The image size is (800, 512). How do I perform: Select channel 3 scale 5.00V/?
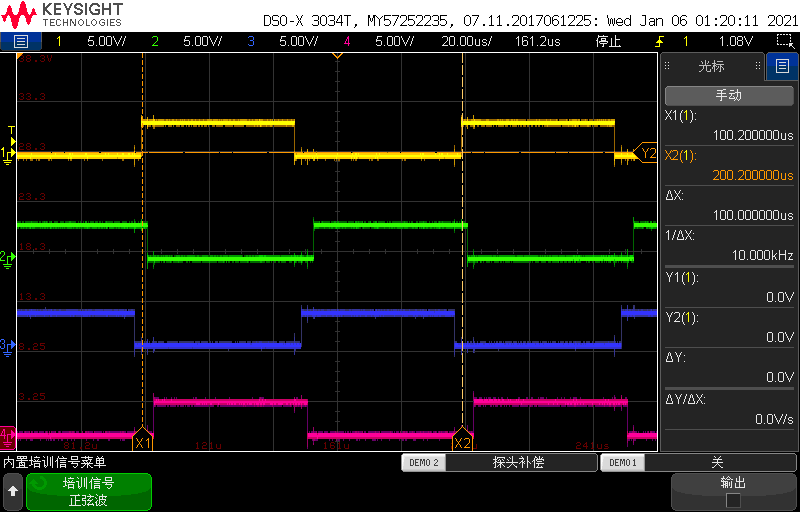tap(298, 41)
